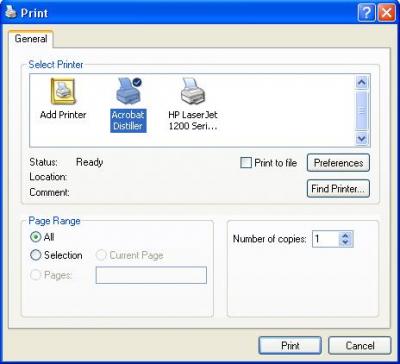Decrease number of copies with down arrow

[x=346, y=243]
